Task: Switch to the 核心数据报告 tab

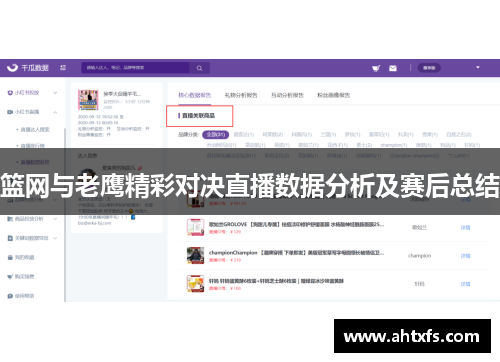Action: point(195,95)
